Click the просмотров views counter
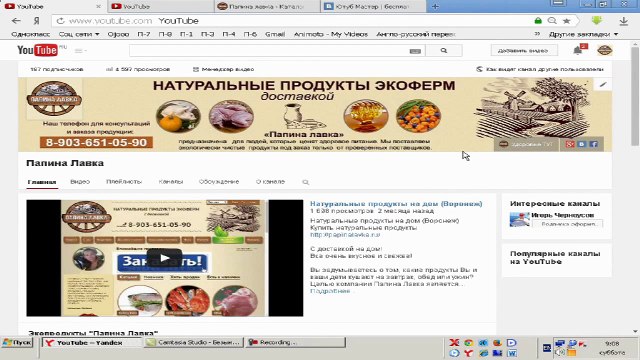This screenshot has height=360, width=640. click(x=138, y=69)
